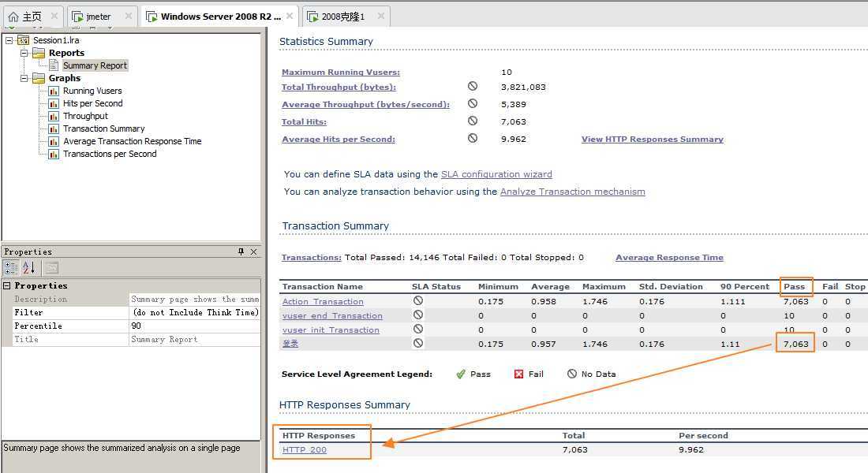Click SLA status icon for vuser_end_Transaction

(418, 315)
